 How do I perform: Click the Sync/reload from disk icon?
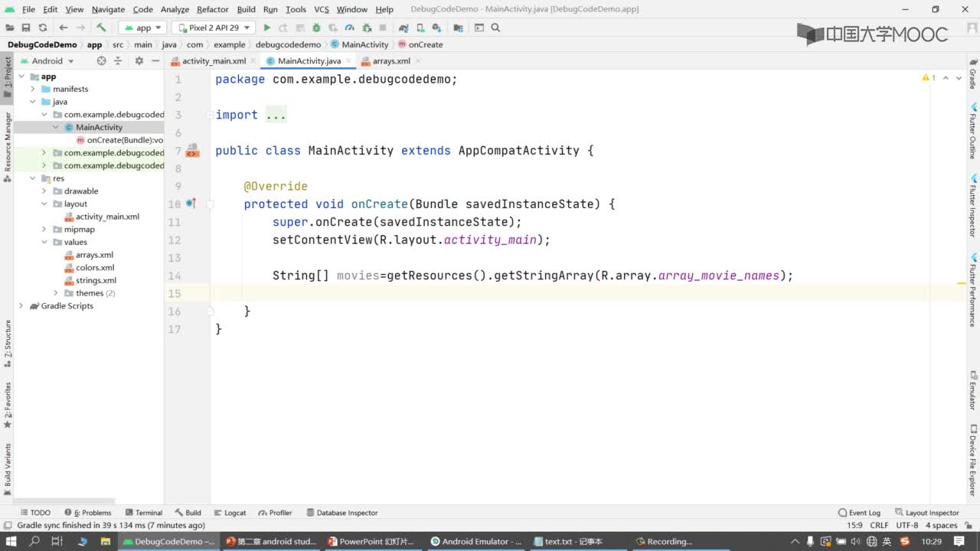[42, 28]
